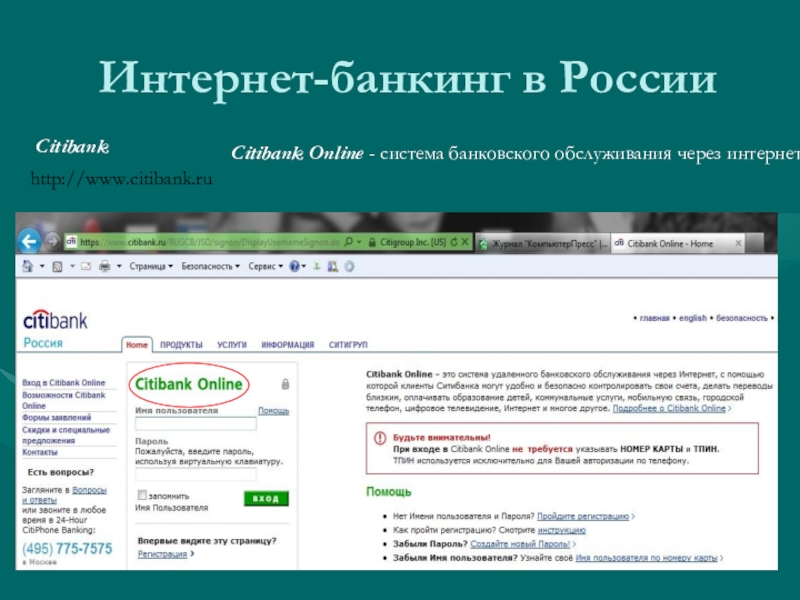Click the blue Help question mark icon
Screen dimensions: 800x600
(x=294, y=266)
